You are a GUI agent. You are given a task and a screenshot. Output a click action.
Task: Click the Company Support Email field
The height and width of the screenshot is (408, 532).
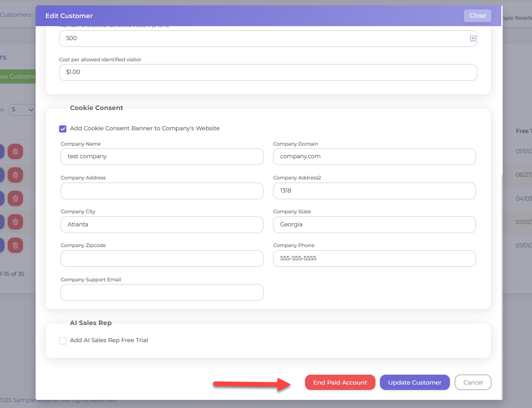coord(162,292)
